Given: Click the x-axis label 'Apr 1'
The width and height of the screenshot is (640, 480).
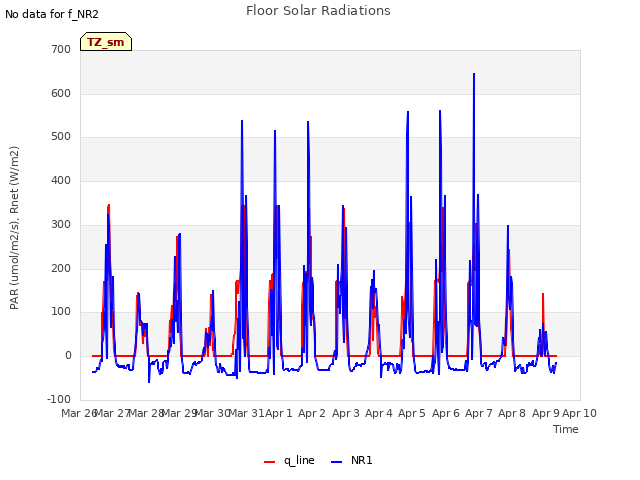Looking at the screenshot, I should click(x=279, y=413).
